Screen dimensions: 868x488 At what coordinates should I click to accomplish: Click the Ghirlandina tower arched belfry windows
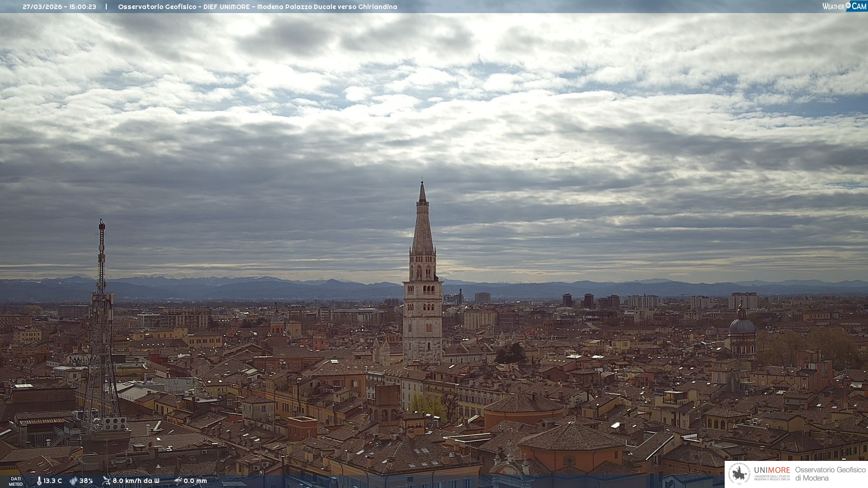423,271
